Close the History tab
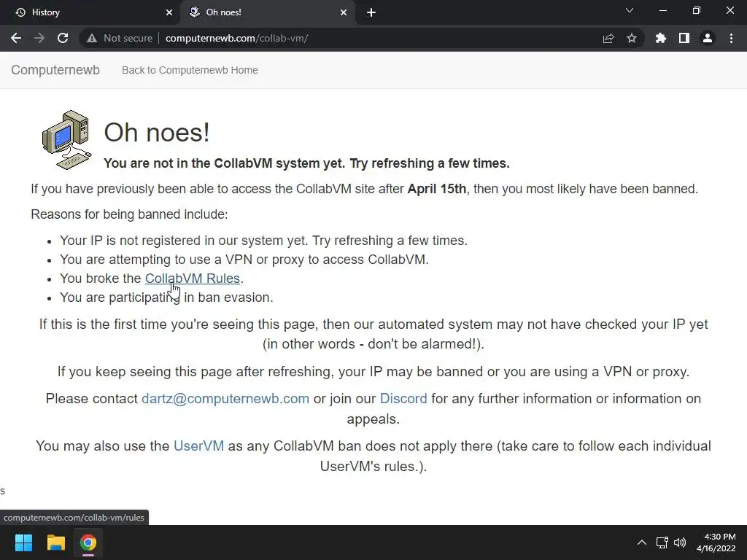The image size is (747, 560). click(169, 12)
